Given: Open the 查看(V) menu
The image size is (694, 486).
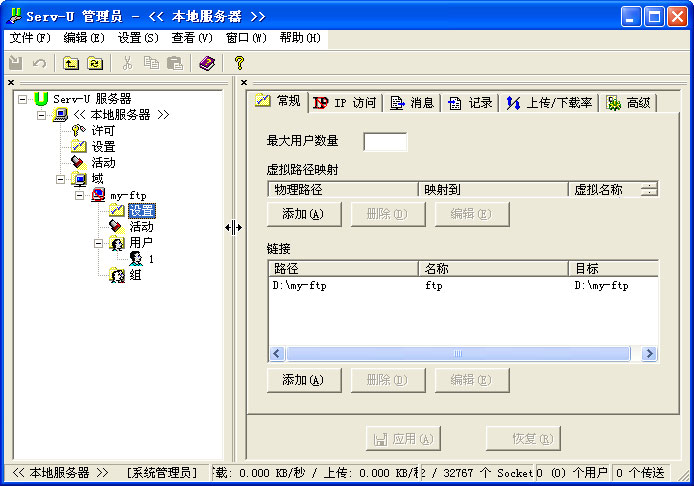Looking at the screenshot, I should point(192,38).
